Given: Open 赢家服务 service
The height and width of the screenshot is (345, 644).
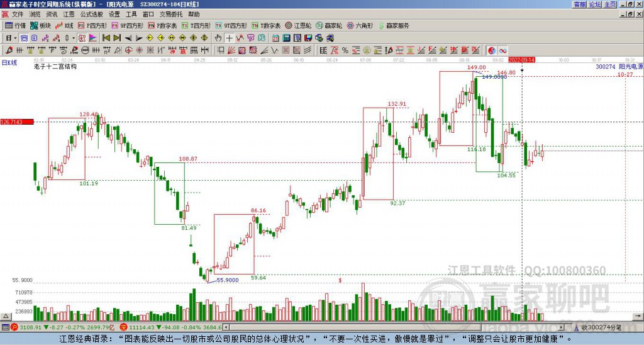Looking at the screenshot, I should (x=394, y=25).
